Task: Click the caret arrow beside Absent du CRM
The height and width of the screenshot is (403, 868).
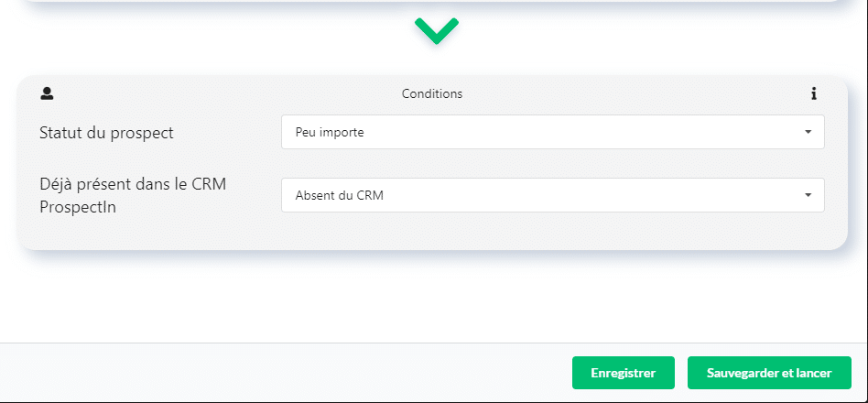Action: pyautogui.click(x=808, y=195)
